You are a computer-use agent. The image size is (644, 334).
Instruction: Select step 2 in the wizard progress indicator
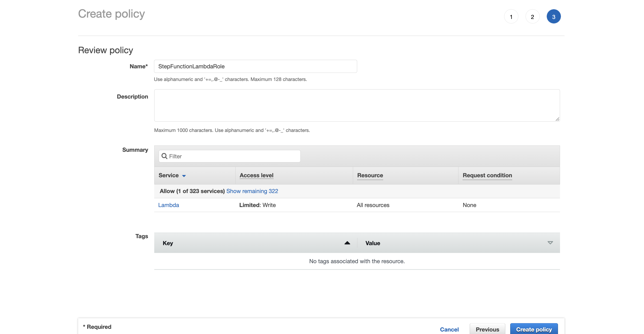coord(532,16)
